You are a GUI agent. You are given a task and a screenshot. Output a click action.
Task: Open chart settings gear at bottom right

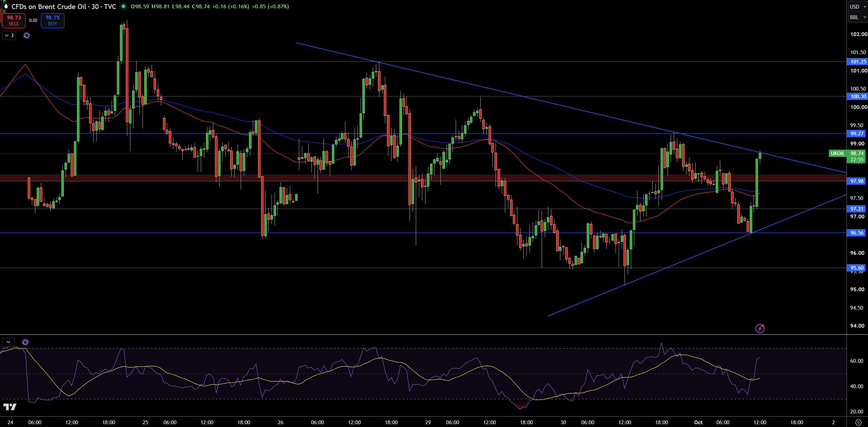click(x=858, y=422)
